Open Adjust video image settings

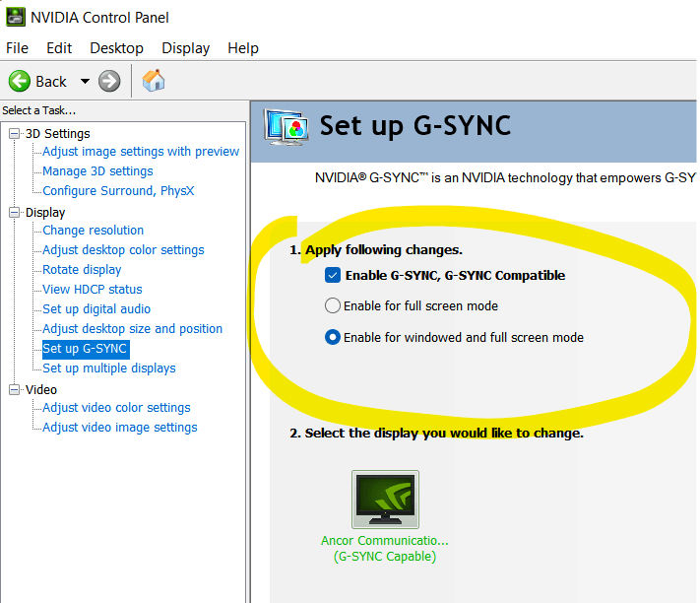tap(120, 427)
